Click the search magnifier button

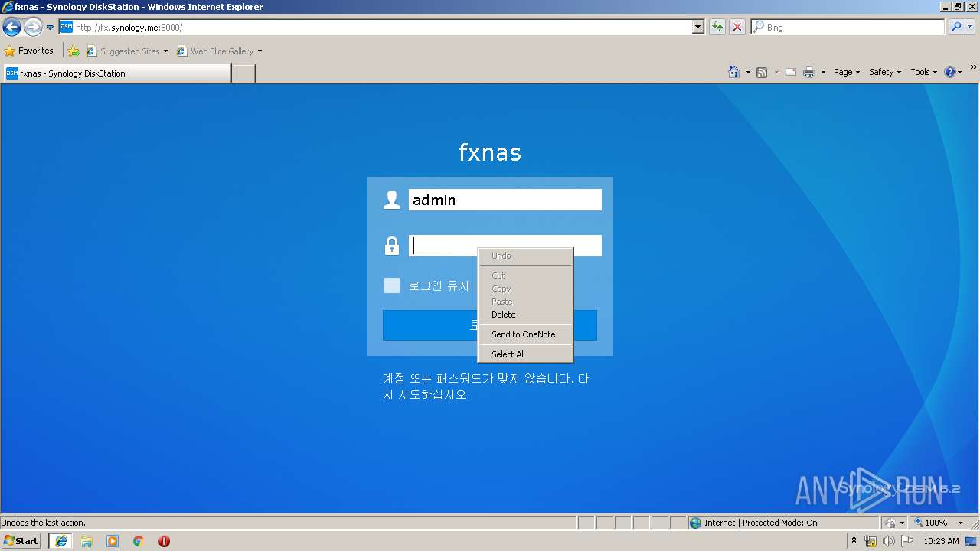(956, 28)
